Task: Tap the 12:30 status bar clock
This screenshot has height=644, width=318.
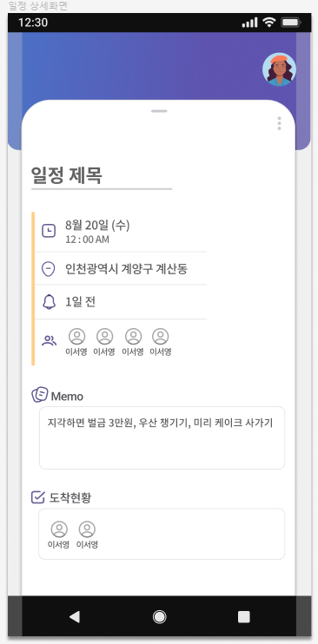Action: (33, 23)
